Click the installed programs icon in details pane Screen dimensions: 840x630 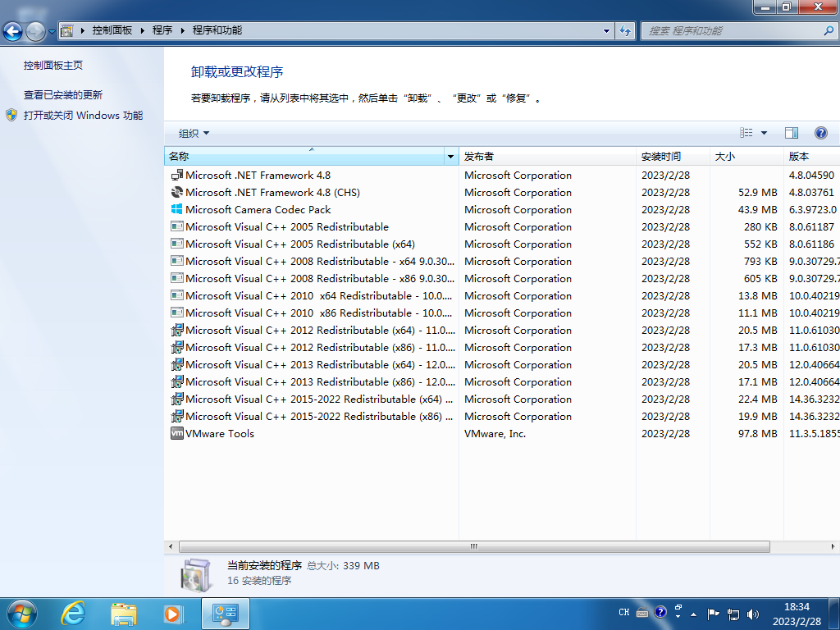196,575
